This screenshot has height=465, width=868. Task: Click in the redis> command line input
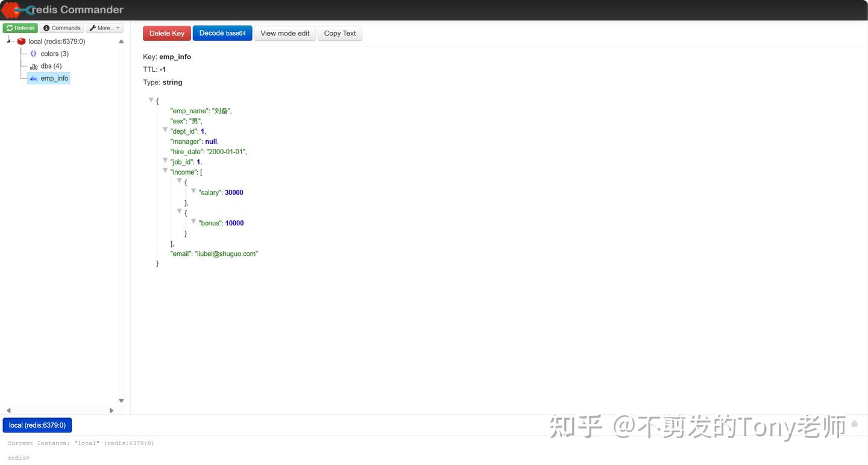click(x=72, y=457)
